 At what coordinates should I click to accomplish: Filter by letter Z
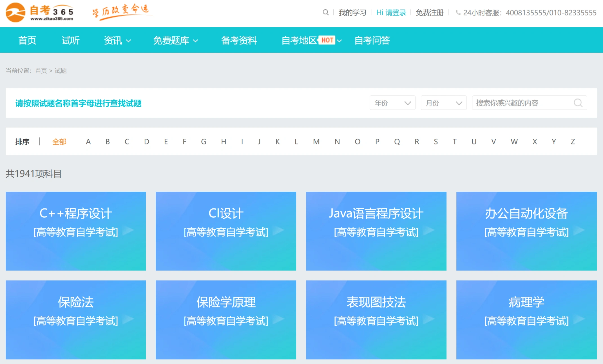point(573,142)
